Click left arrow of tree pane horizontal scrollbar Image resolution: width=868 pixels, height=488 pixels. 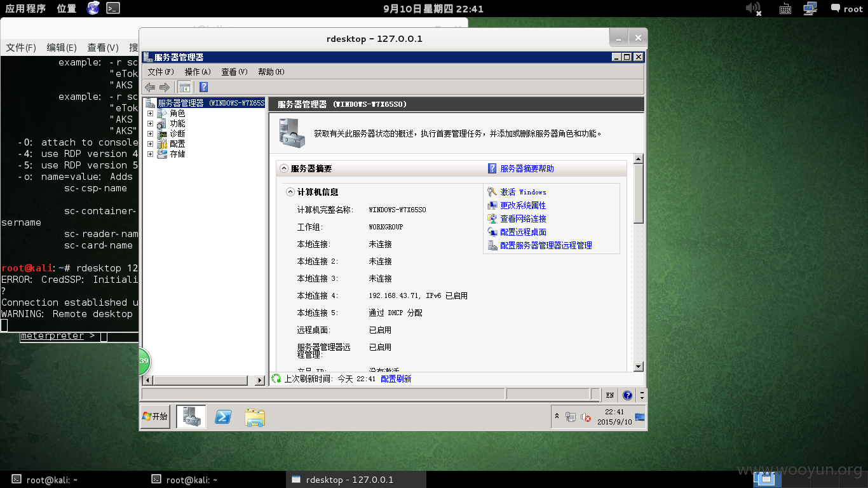148,380
